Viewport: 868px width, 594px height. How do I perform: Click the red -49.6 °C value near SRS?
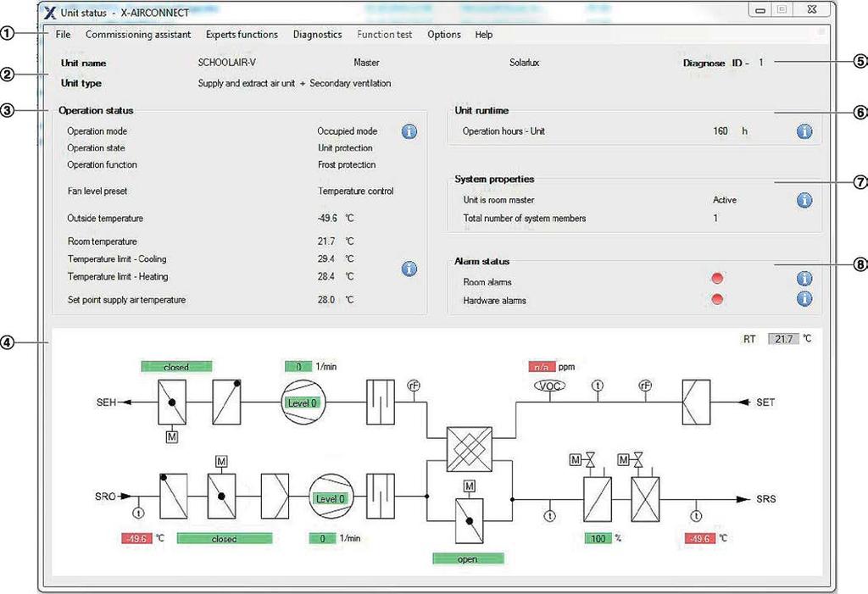[x=700, y=538]
